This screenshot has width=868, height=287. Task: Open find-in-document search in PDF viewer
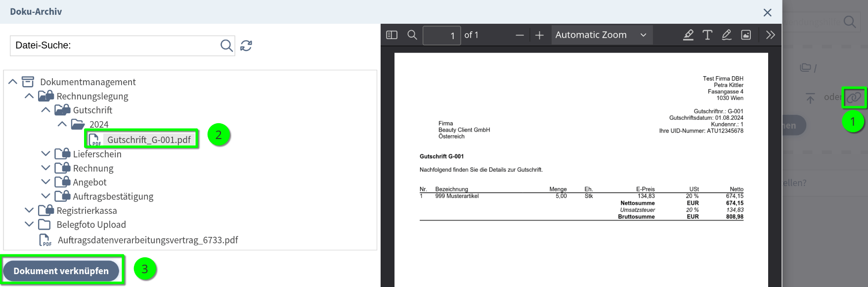[412, 35]
